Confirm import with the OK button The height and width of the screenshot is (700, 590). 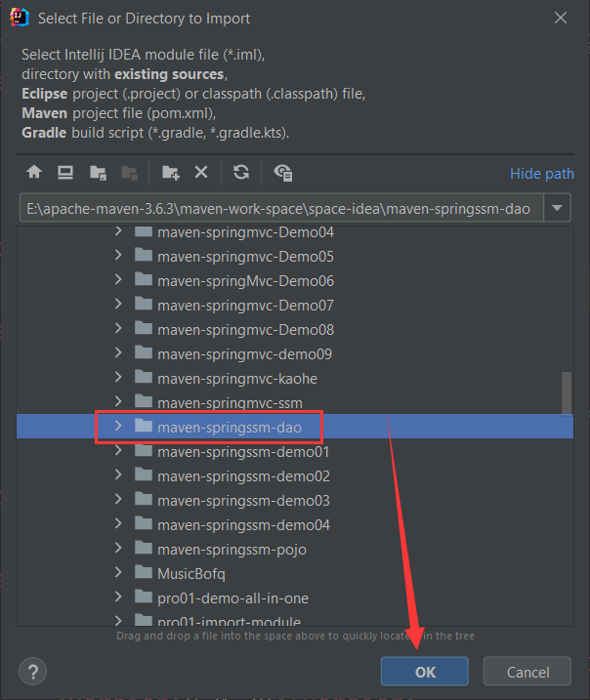coord(424,672)
